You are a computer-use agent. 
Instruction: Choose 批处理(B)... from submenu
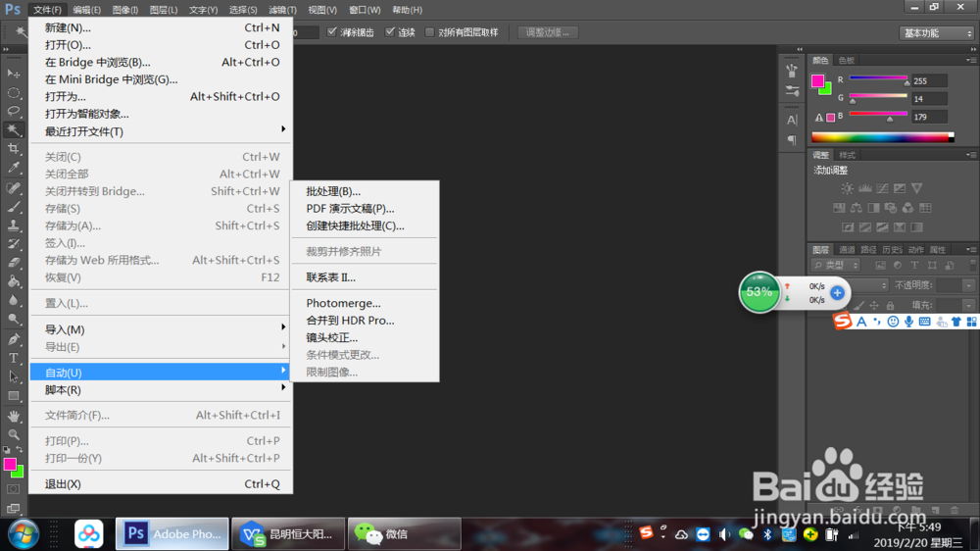(x=365, y=191)
